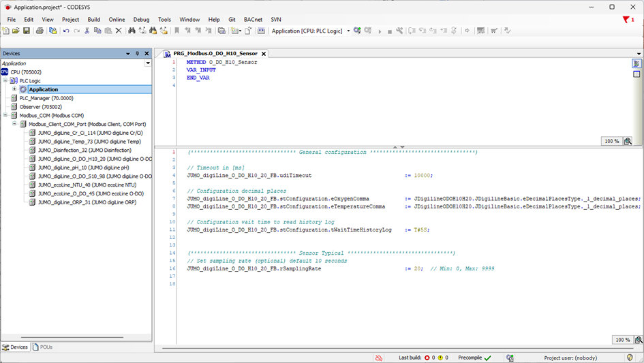Select PLC_Manager (70.0000) device
The width and height of the screenshot is (644, 363).
[46, 98]
